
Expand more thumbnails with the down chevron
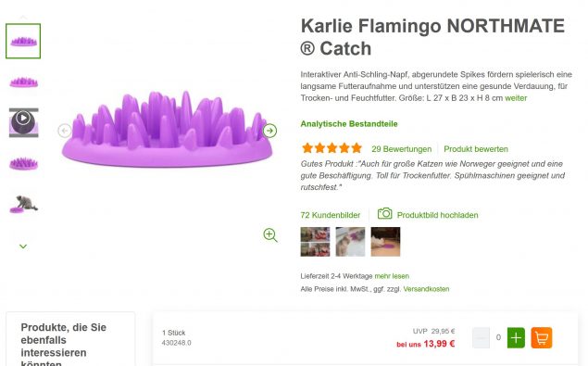[x=23, y=246]
